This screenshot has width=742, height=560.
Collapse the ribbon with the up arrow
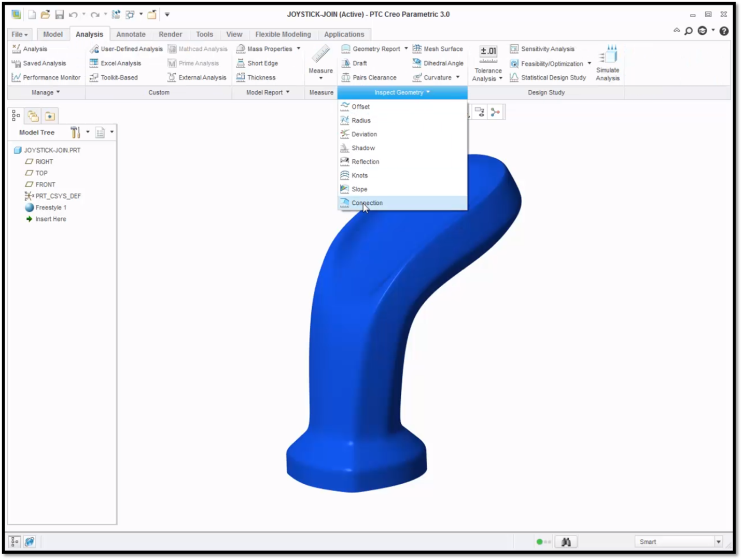click(x=677, y=31)
